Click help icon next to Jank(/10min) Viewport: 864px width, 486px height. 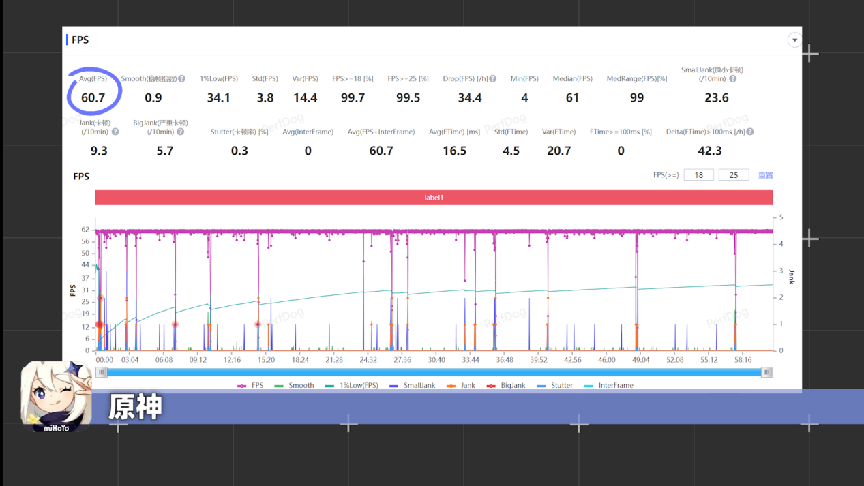pyautogui.click(x=115, y=131)
